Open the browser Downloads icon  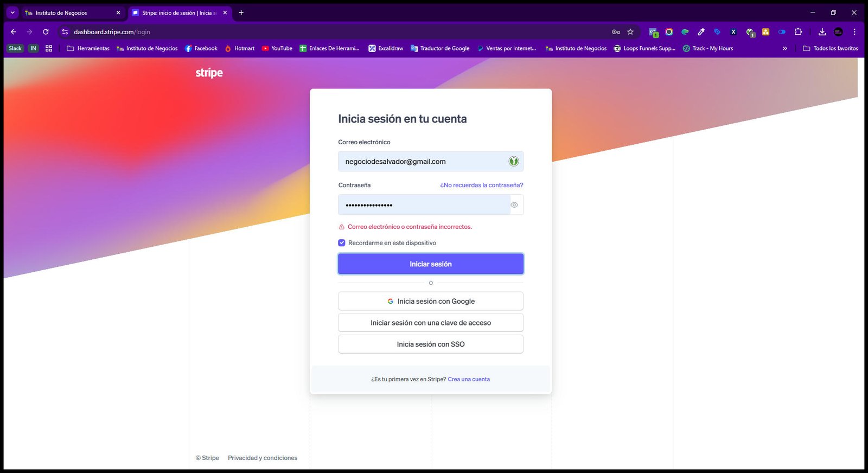coord(822,32)
